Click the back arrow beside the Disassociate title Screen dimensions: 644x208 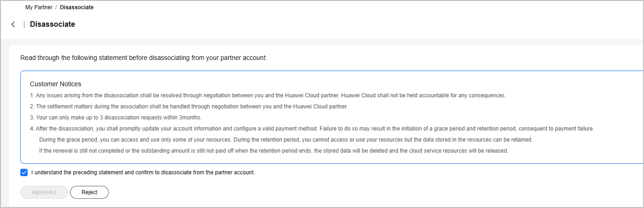coord(13,24)
